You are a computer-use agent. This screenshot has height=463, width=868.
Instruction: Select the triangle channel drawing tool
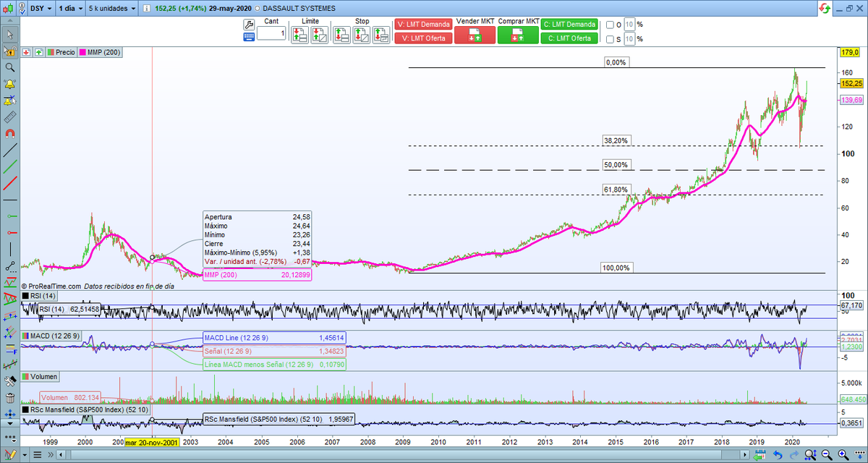point(10,299)
